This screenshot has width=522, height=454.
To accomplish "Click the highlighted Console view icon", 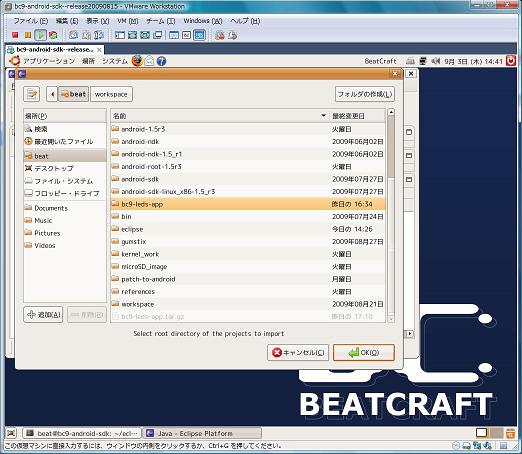I will point(199,35).
